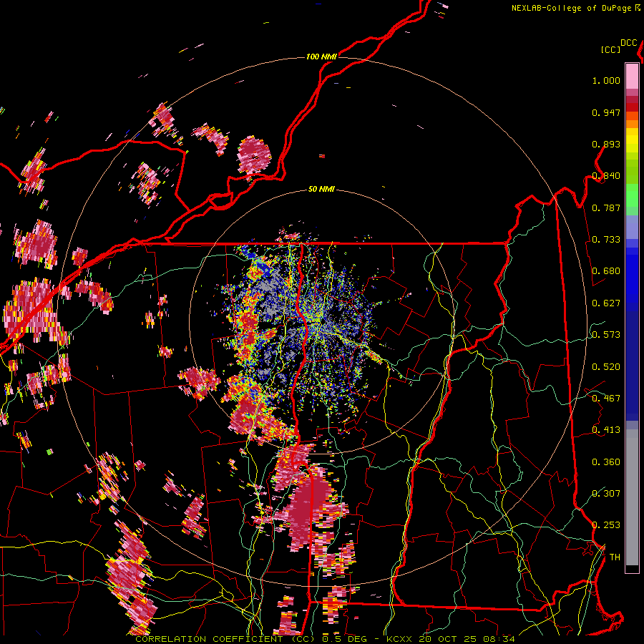Click the 0.573 color scale value
Screen dimensions: 644x644
pyautogui.click(x=606, y=335)
